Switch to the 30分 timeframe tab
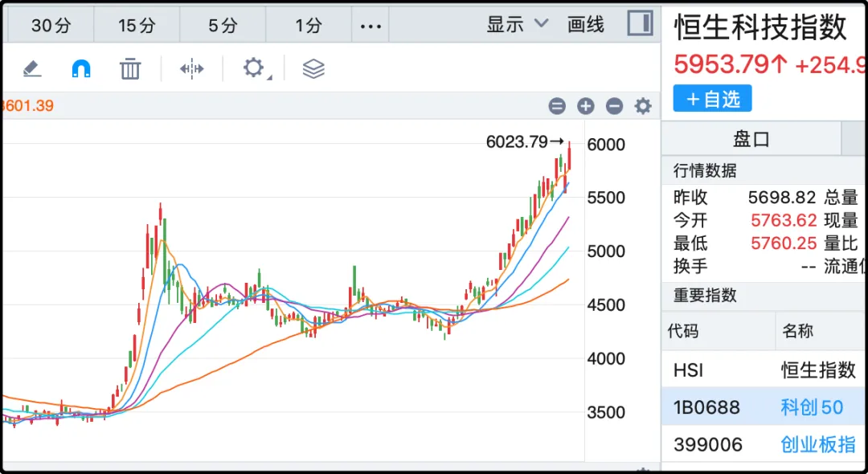The height and width of the screenshot is (474, 868). 51,26
